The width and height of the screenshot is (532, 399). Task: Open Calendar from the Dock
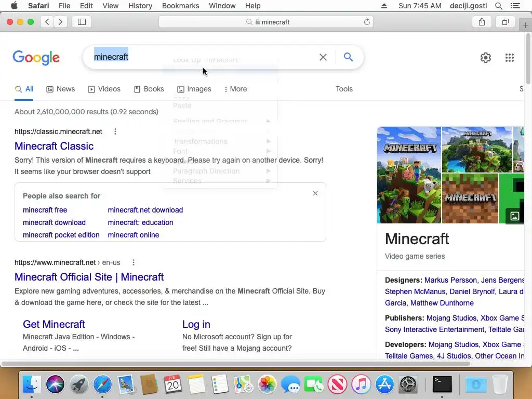172,384
